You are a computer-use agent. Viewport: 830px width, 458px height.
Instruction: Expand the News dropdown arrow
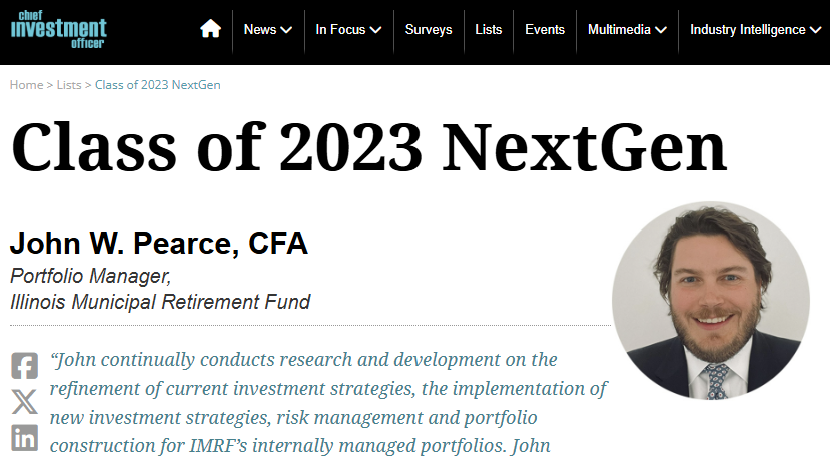286,30
